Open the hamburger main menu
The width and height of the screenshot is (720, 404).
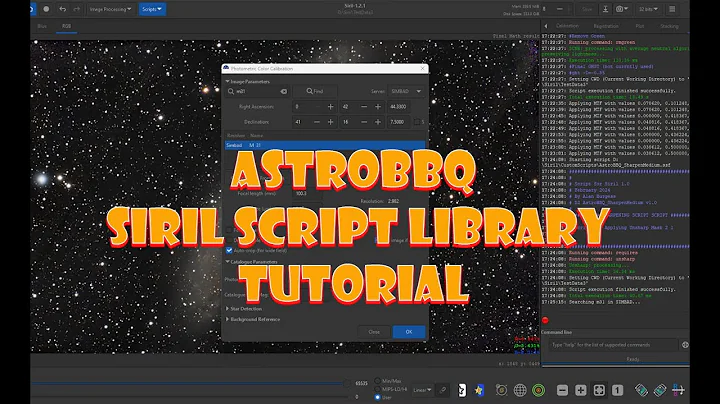[672, 9]
